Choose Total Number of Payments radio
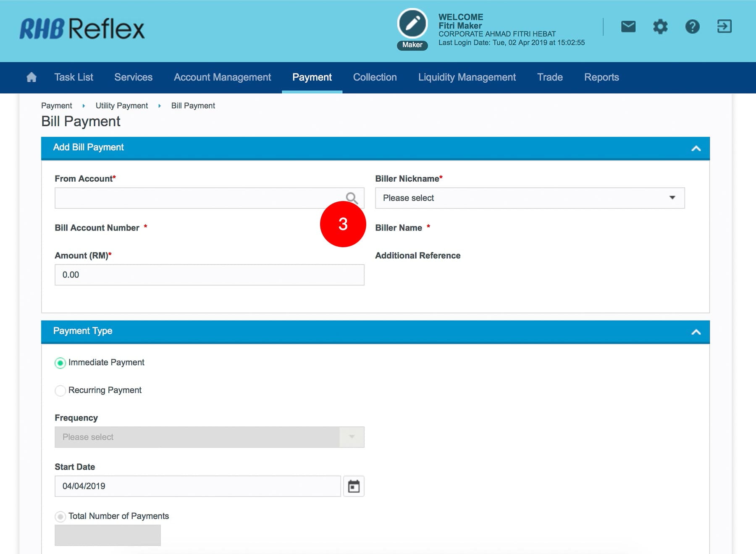 [60, 516]
